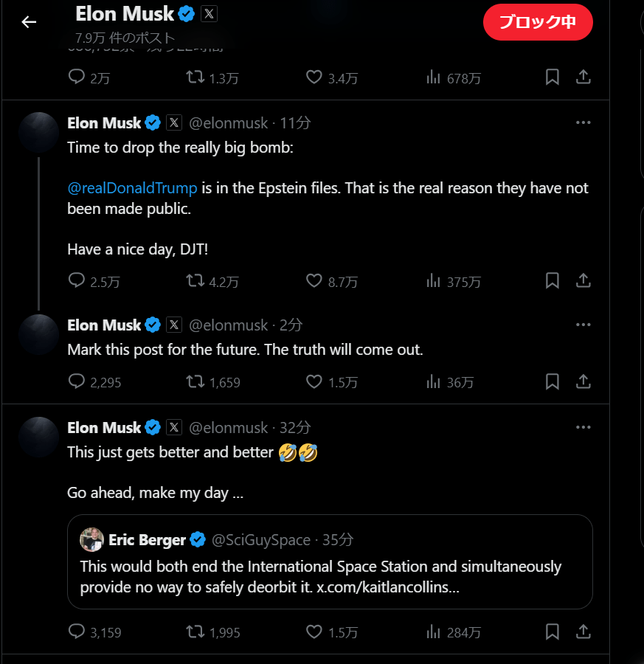Image resolution: width=644 pixels, height=664 pixels.
Task: Click the red ブロック中 button
Action: pos(538,22)
